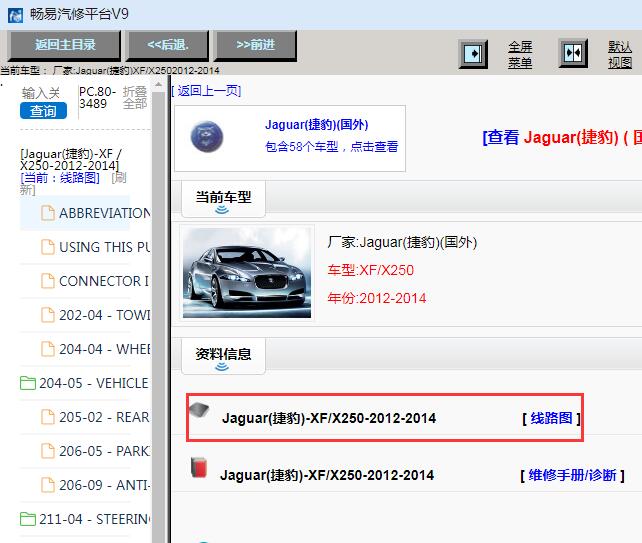Go forward with >>前进 button

click(255, 45)
